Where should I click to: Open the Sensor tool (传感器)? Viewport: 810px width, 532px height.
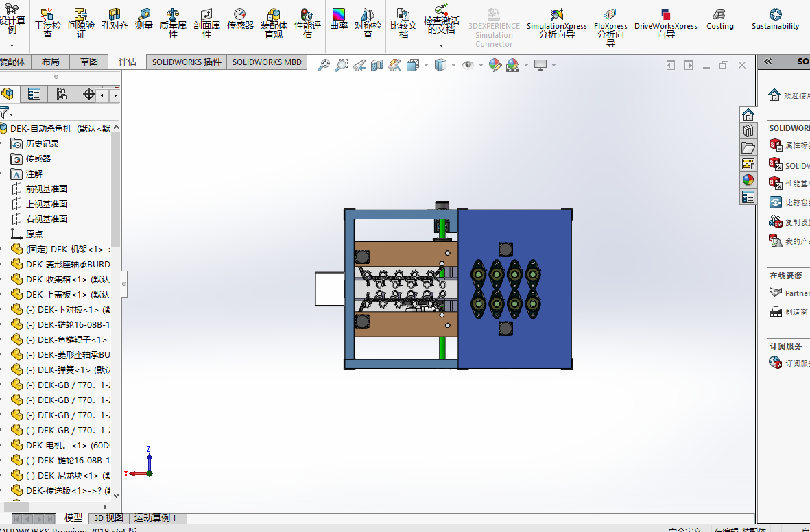(240, 20)
